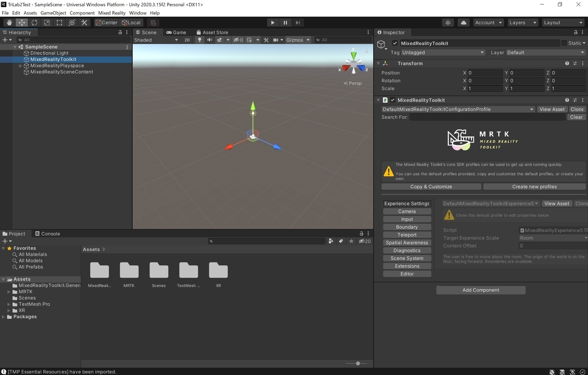588x375 pixels.
Task: Select the Hand tool in the toolbar
Action: (9, 23)
